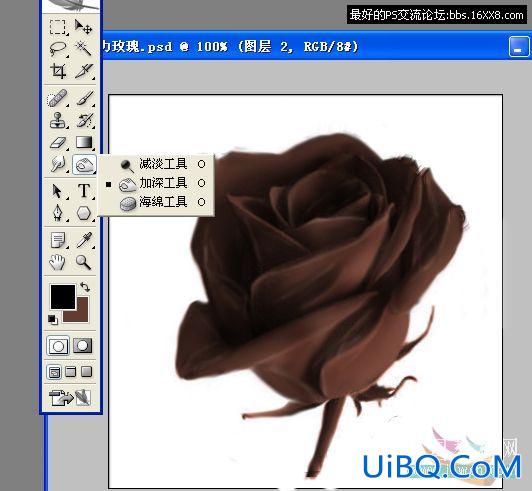Select the History Brush tool
Image resolution: width=532 pixels, height=491 pixels.
pyautogui.click(x=84, y=120)
